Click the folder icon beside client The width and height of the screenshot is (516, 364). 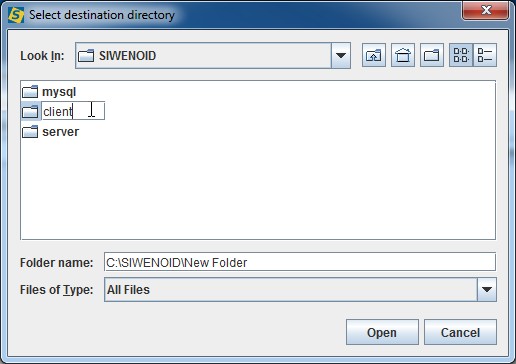pyautogui.click(x=30, y=112)
